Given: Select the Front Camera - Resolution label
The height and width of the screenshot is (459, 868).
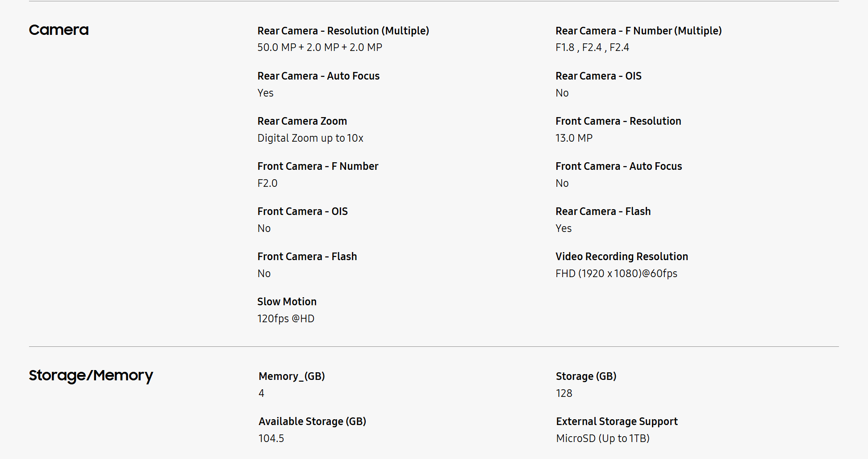Looking at the screenshot, I should pos(618,121).
